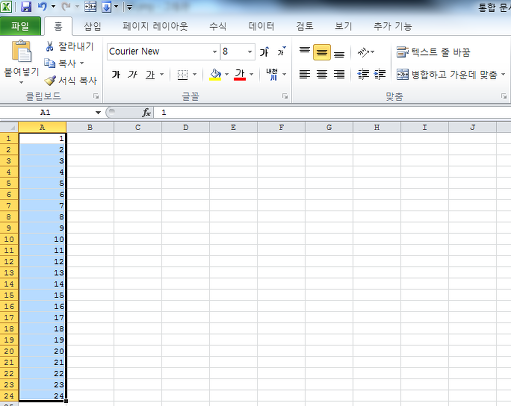Select column A header

42,127
